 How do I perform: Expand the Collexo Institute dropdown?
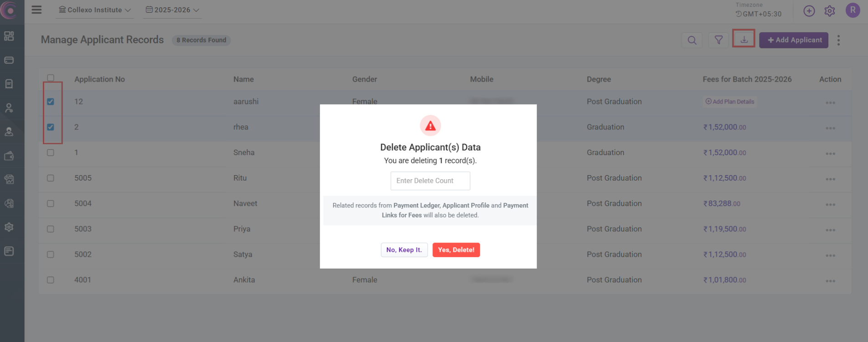tap(95, 10)
